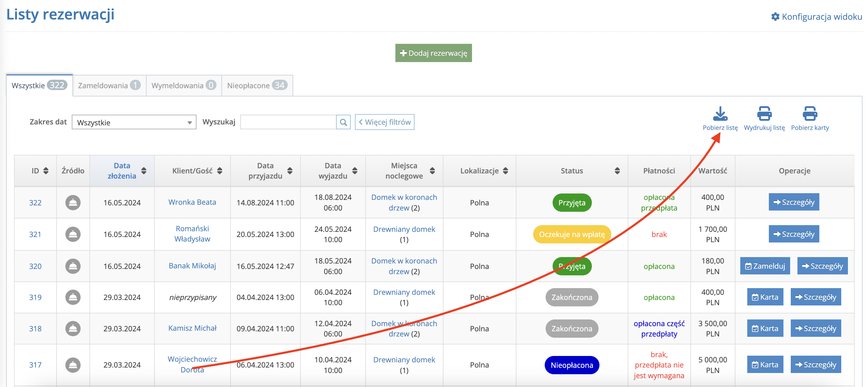Click source bell icon for reservation 322

(73, 203)
